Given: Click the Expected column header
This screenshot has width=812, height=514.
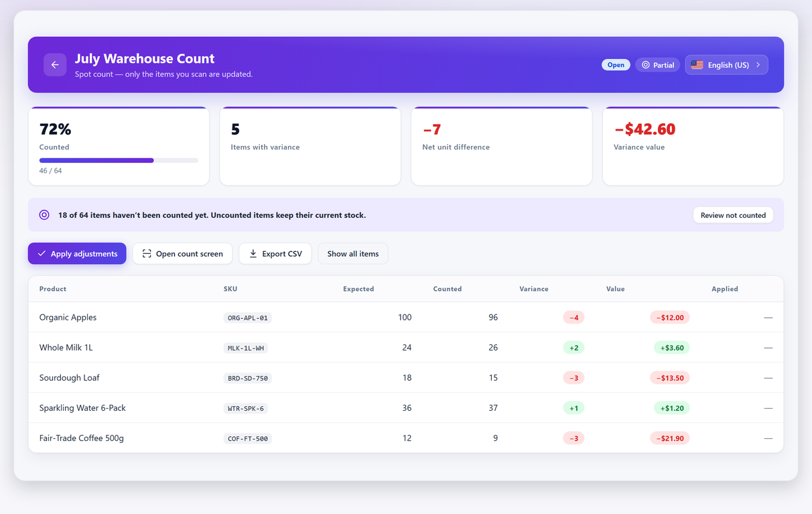Looking at the screenshot, I should click(358, 289).
